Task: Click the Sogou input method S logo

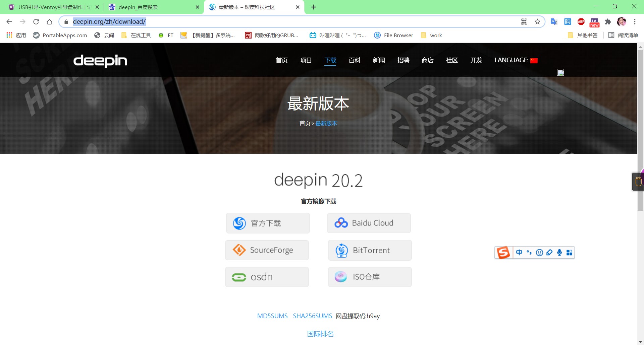Action: pyautogui.click(x=503, y=253)
